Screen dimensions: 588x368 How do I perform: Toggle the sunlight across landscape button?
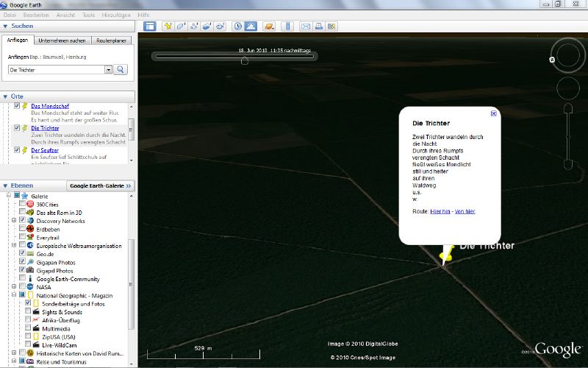tap(251, 26)
